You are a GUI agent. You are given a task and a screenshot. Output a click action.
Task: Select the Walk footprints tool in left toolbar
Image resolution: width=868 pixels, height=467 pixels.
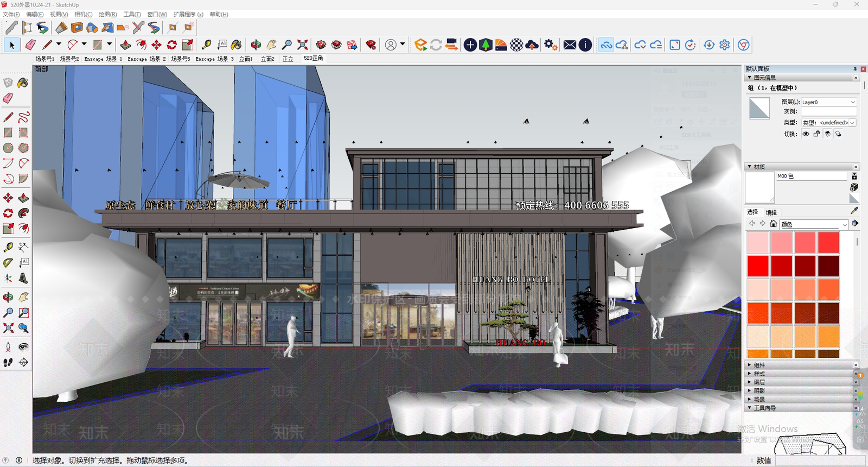click(8, 362)
